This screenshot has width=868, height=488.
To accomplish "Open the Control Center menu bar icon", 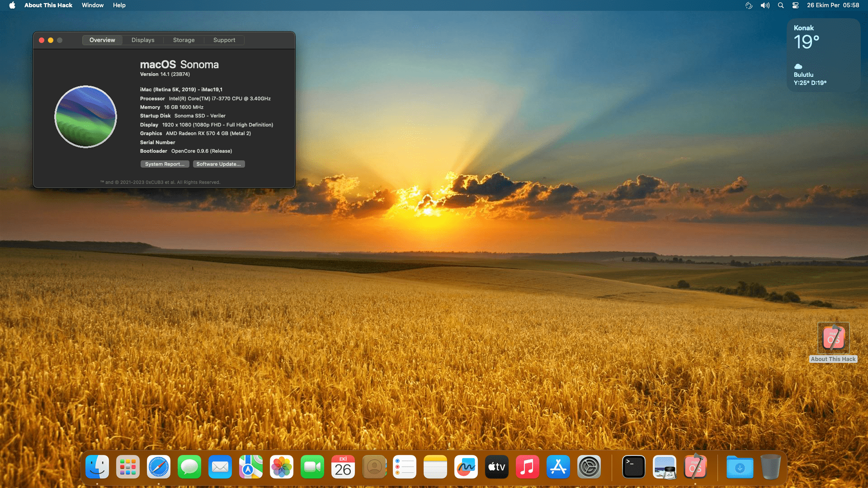I will (x=795, y=5).
